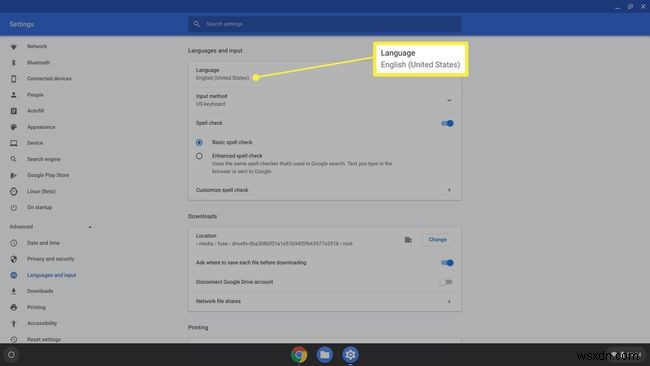This screenshot has height=366, width=650.
Task: Click the folder icon beside download location
Action: pos(408,240)
